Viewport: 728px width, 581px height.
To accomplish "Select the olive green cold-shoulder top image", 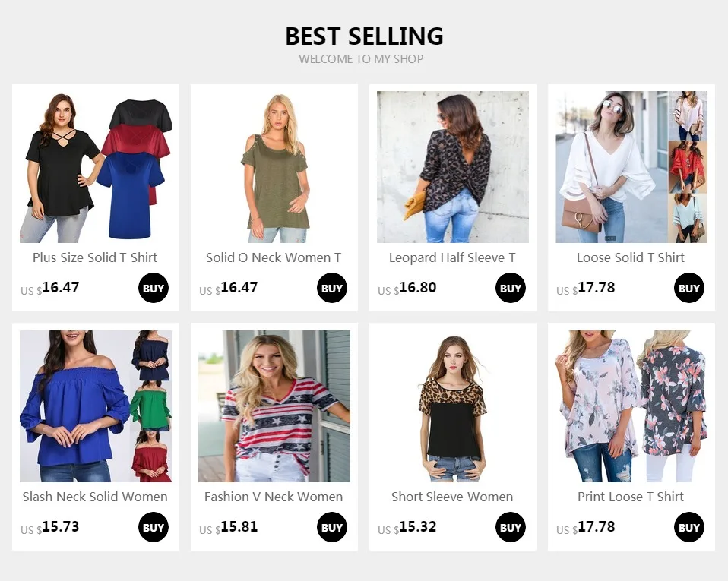I will tap(274, 167).
